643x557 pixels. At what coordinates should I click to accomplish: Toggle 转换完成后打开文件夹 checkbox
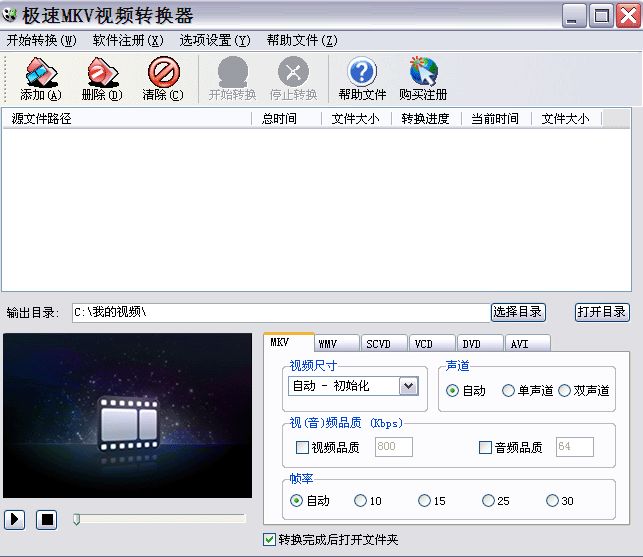coord(269,539)
